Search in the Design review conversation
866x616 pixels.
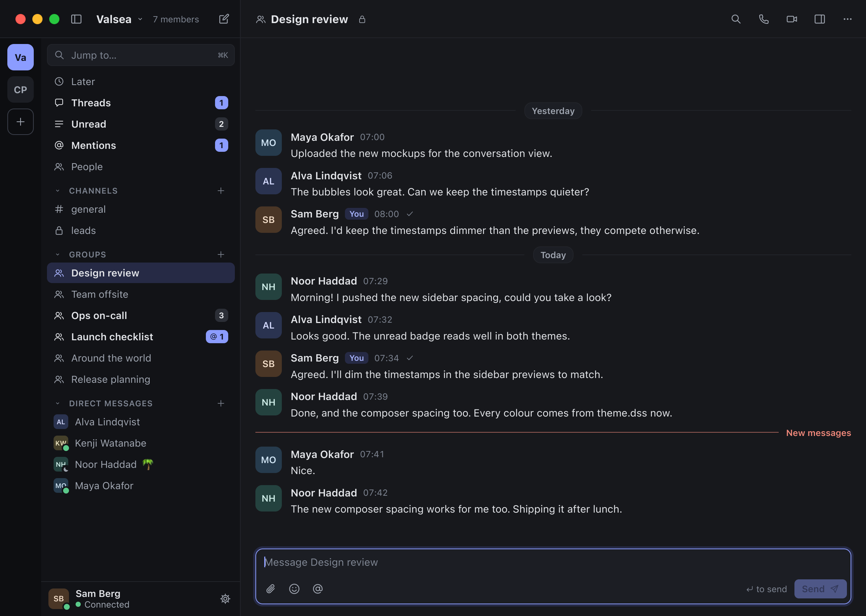[x=736, y=19]
